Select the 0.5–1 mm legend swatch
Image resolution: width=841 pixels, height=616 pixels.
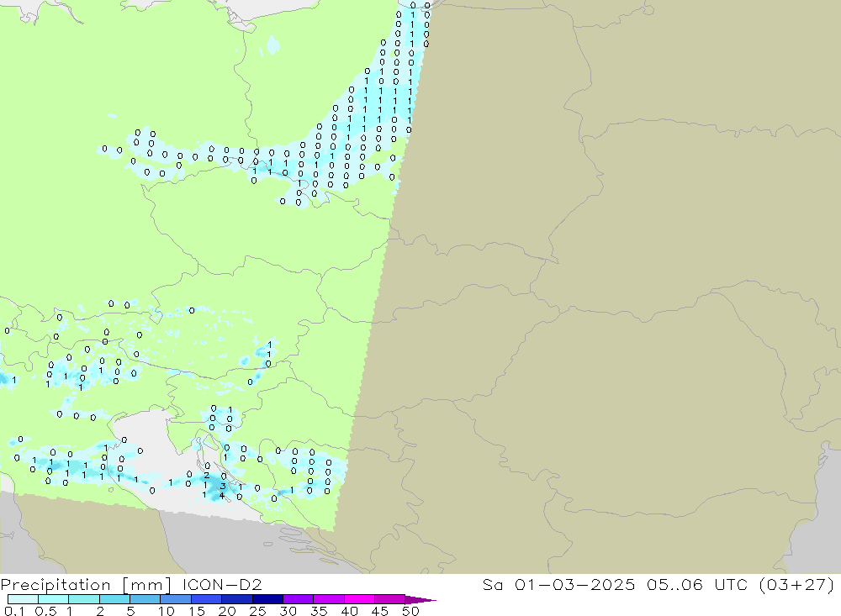[x=54, y=599]
